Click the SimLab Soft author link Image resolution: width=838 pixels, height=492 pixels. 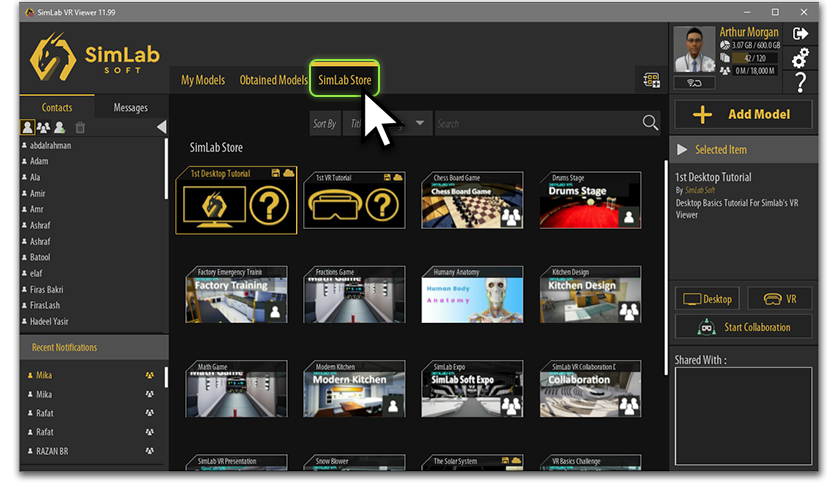700,190
